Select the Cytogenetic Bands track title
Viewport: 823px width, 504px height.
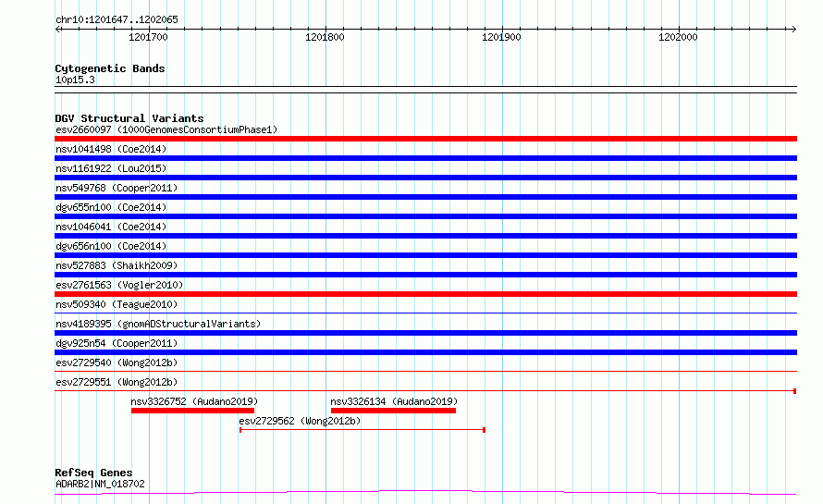(110, 68)
